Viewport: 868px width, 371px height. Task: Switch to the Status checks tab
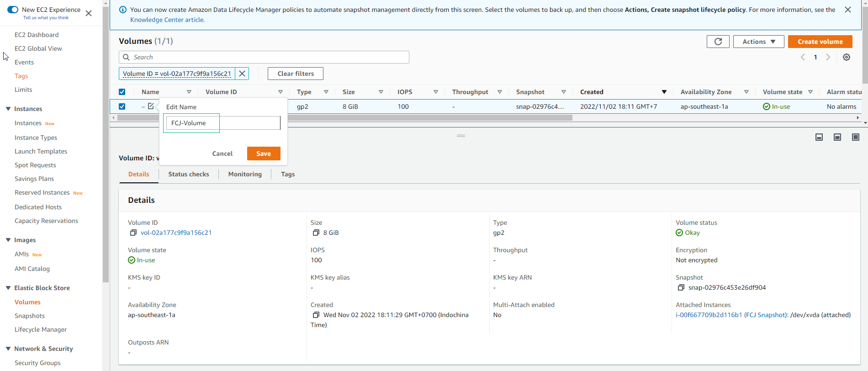tap(189, 174)
